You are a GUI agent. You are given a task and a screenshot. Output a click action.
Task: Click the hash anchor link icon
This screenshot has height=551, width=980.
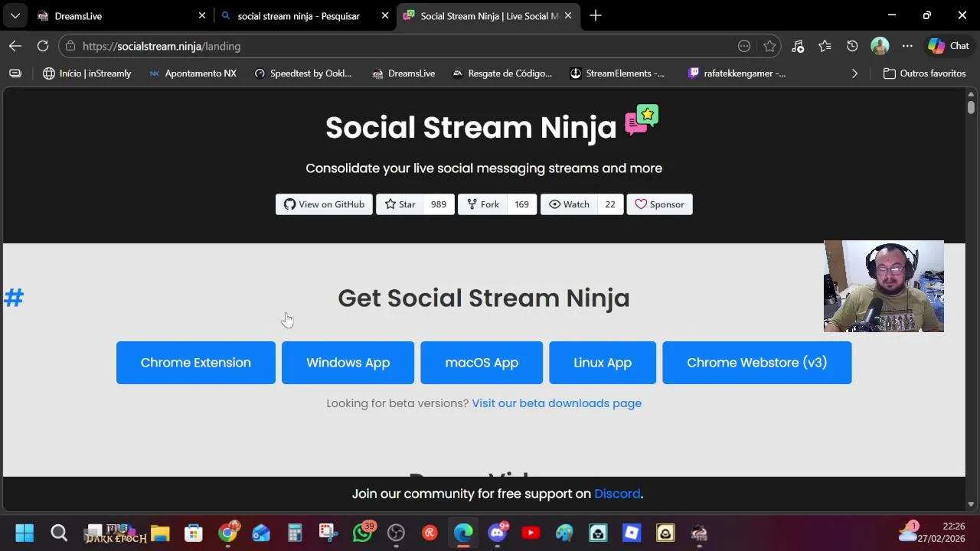click(14, 298)
